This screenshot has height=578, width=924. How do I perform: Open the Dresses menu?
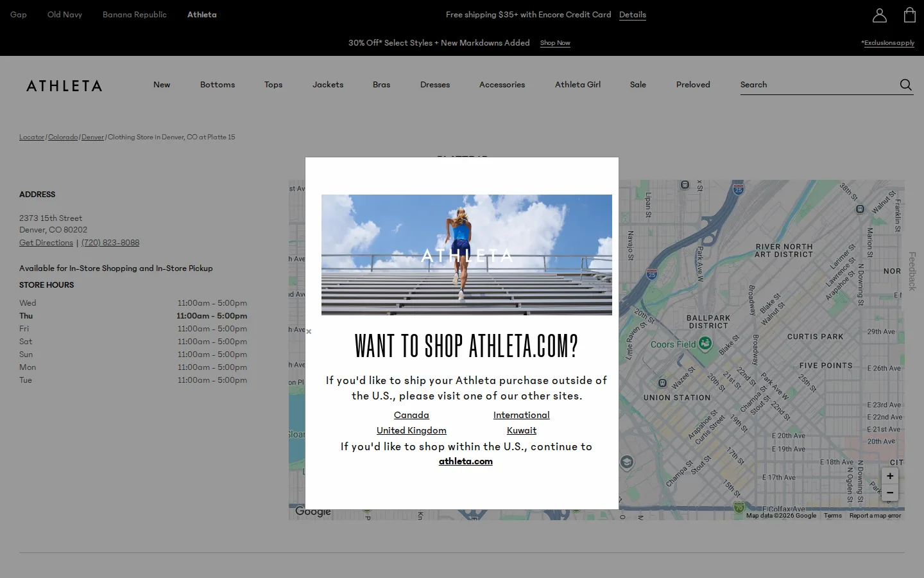435,85
